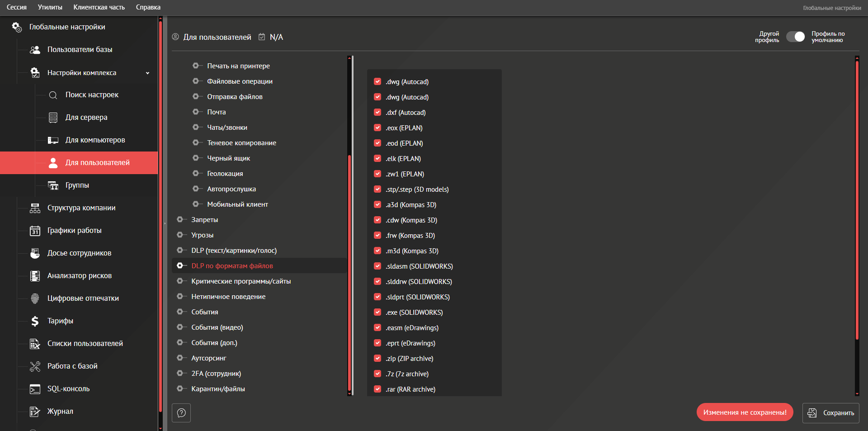868x431 pixels.
Task: Collapse the Complex settings chevron
Action: (x=147, y=73)
